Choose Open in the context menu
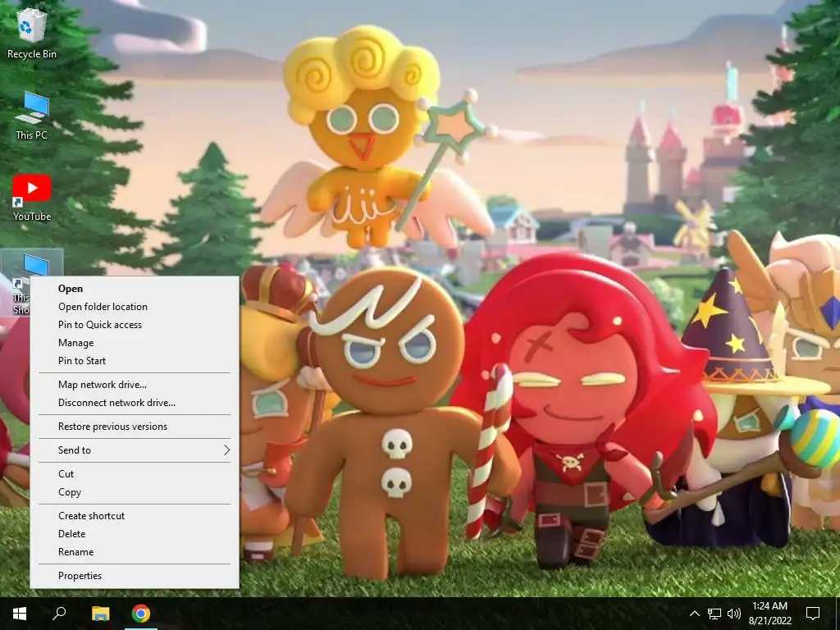Viewport: 840px width, 630px height. coord(134,288)
